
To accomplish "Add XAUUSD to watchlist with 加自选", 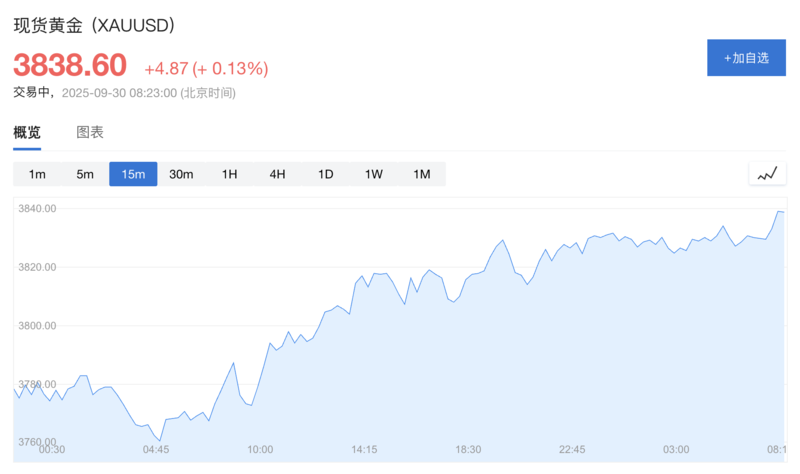I will 746,58.
